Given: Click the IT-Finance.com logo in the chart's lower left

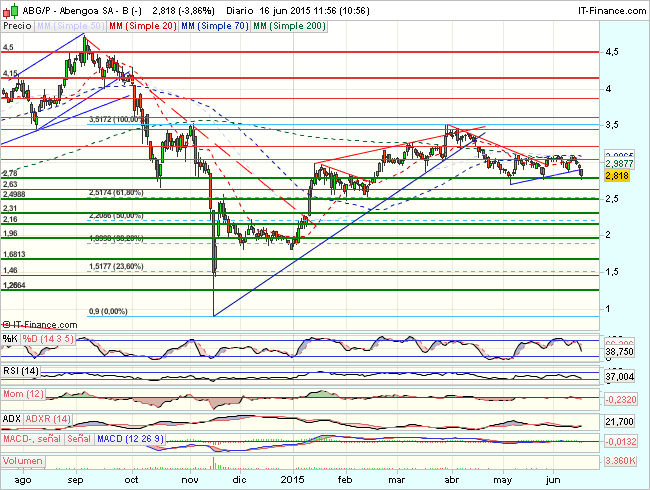Looking at the screenshot, I should tap(40, 325).
